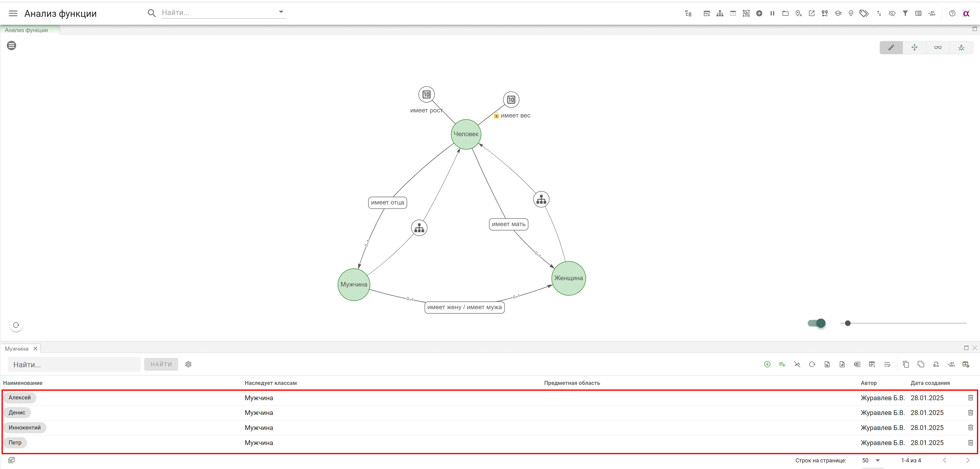Select the Мужчина tab in the bottom panel
Screen dimensions: 980x469
pyautogui.click(x=16, y=348)
